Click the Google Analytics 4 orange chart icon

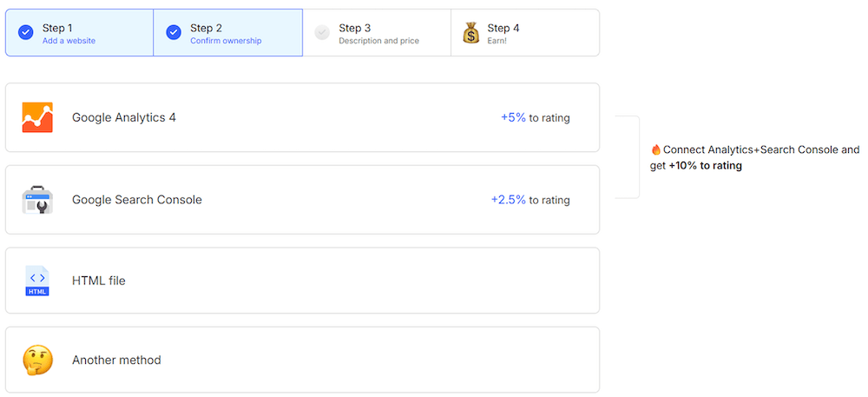tap(37, 117)
